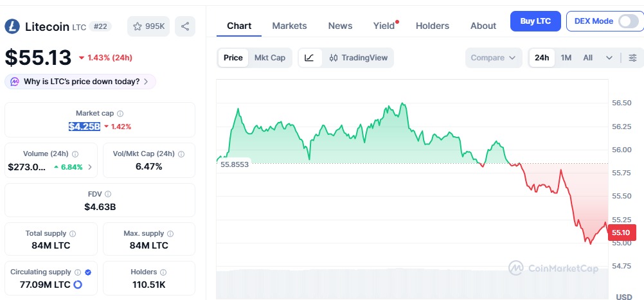Click the $4.63B FDV value
644x300 pixels.
100,207
